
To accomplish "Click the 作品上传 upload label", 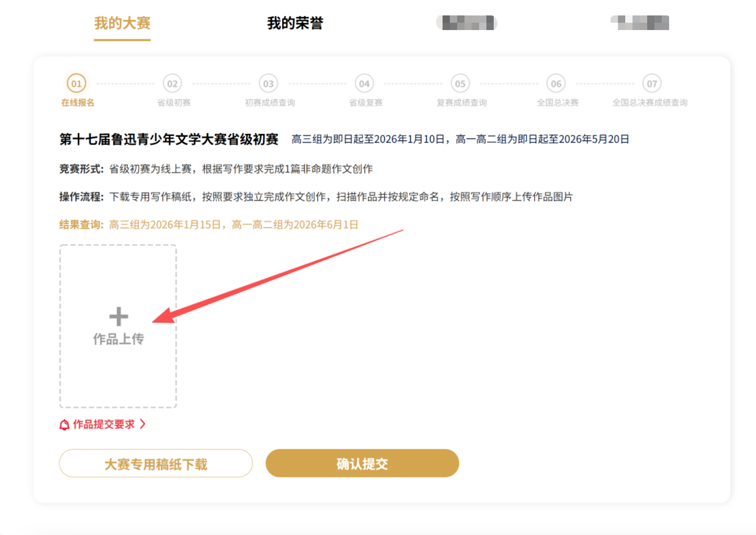I will (x=119, y=339).
